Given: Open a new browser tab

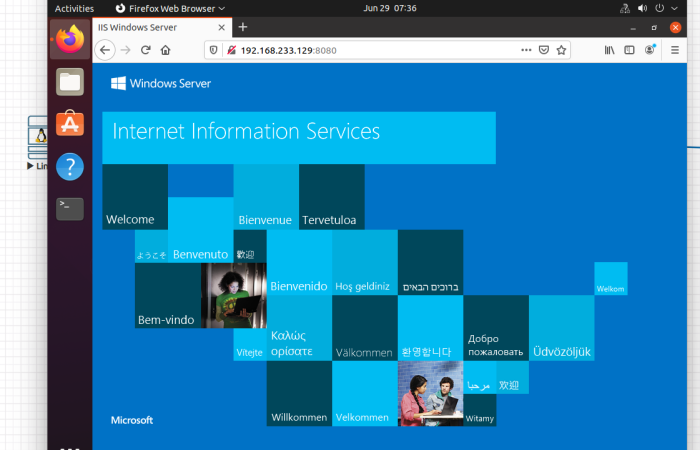Looking at the screenshot, I should 243,27.
